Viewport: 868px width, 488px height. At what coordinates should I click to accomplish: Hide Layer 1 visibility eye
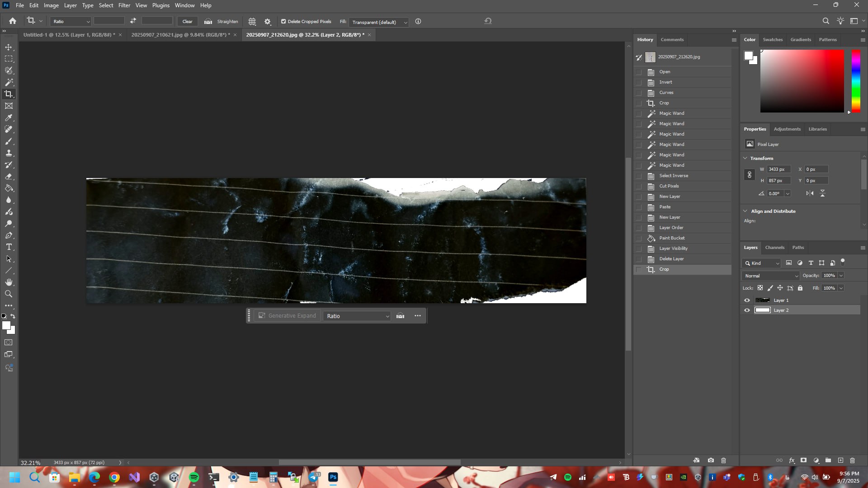pos(747,300)
